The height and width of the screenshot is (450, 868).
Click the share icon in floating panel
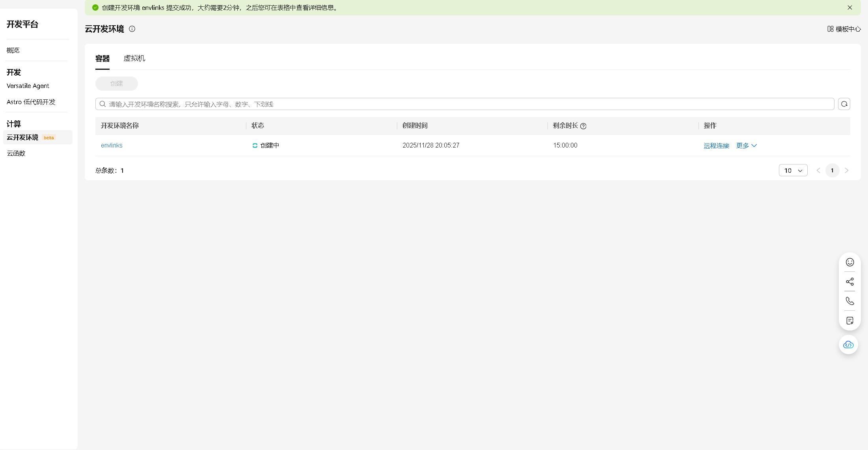click(850, 282)
